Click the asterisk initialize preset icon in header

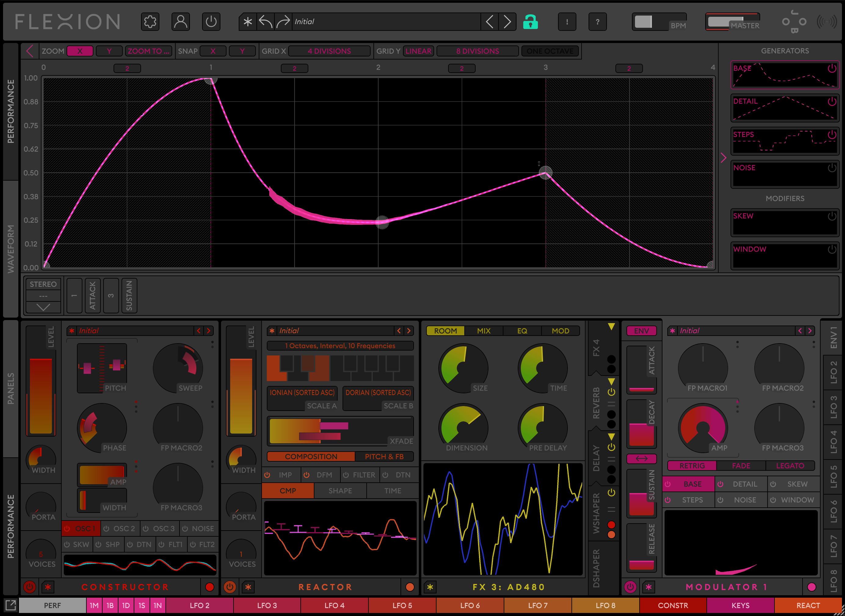pos(248,22)
